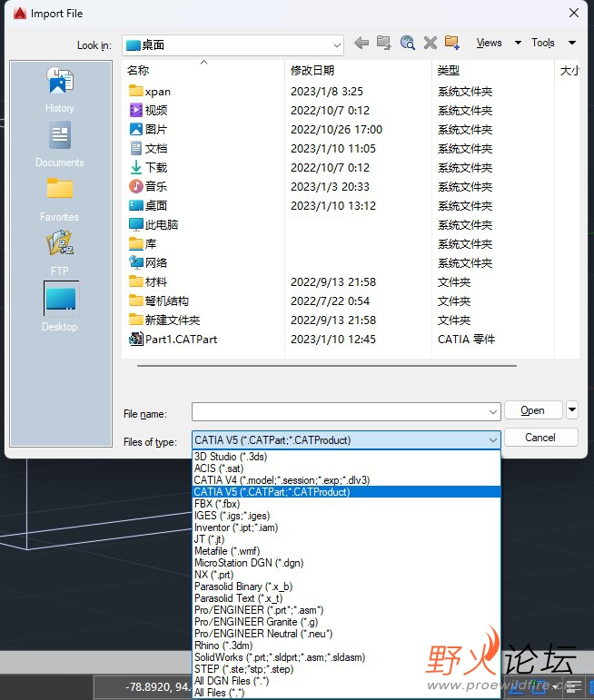Select 此电脑 in the file list
The width and height of the screenshot is (594, 700).
[153, 224]
